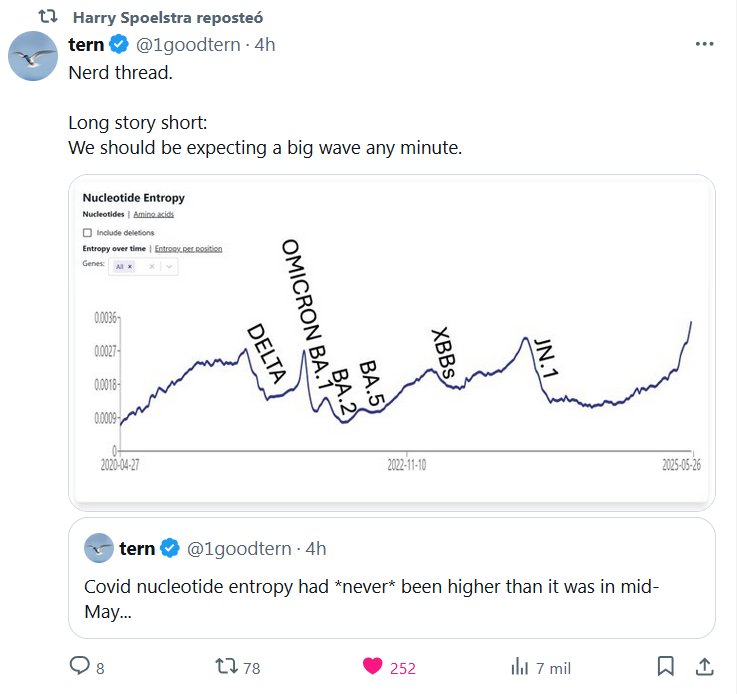Open the three-dot more options menu

(704, 44)
